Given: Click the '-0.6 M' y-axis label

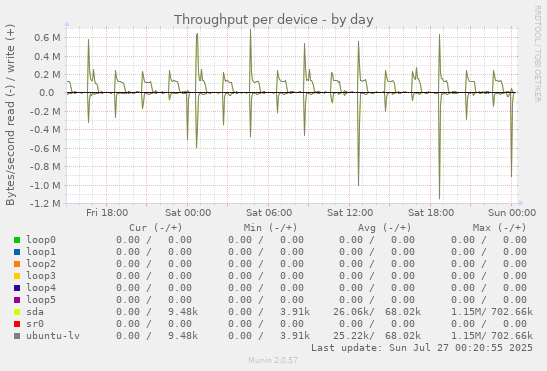Looking at the screenshot, I should [45, 148].
